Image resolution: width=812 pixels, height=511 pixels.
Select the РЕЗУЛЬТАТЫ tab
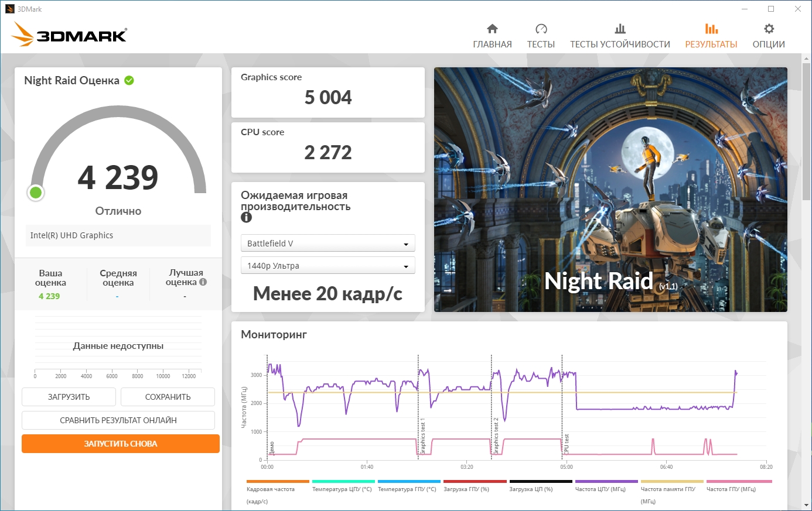711,36
